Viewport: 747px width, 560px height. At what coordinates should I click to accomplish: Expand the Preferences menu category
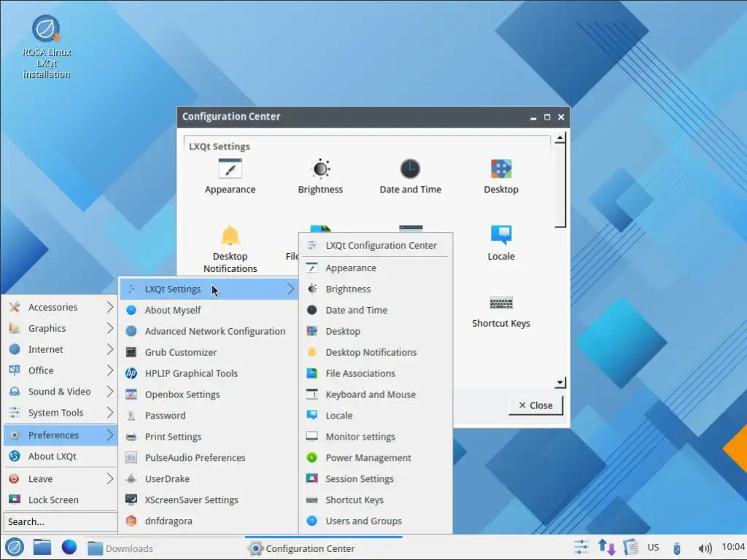[x=60, y=435]
